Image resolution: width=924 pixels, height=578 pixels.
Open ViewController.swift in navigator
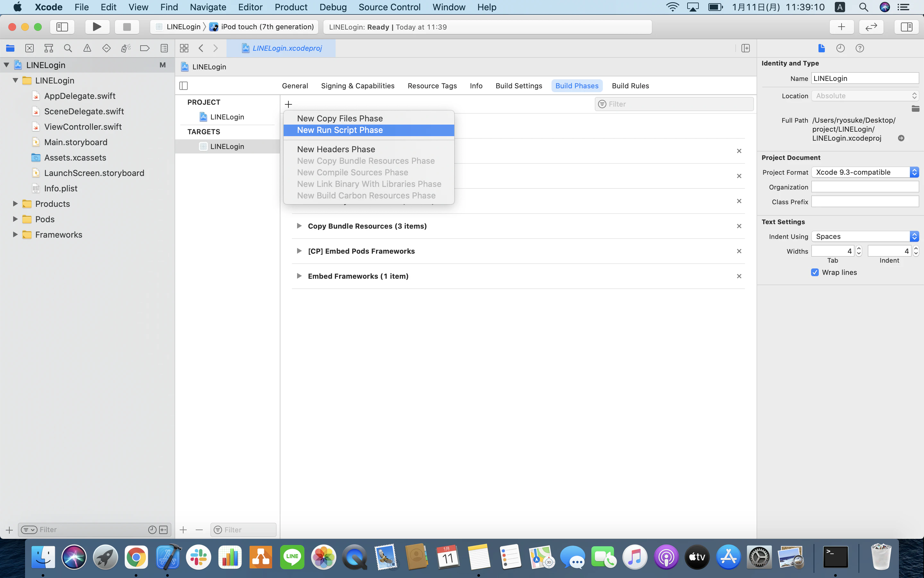pos(83,127)
